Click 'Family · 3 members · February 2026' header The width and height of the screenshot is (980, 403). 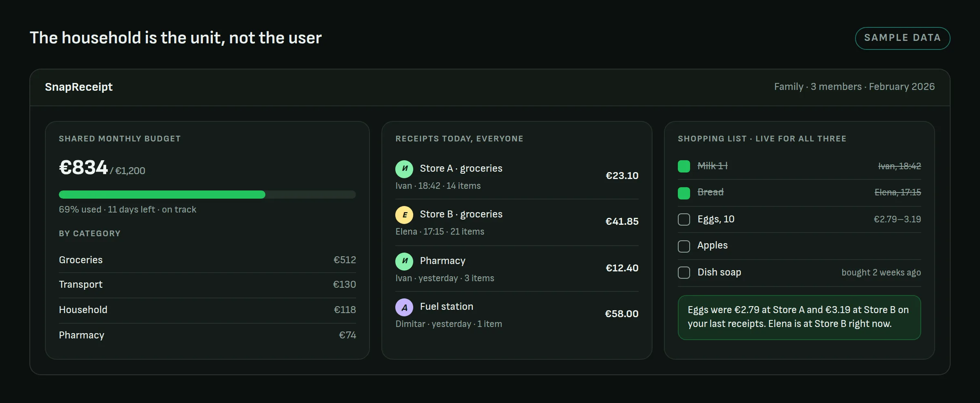click(854, 87)
